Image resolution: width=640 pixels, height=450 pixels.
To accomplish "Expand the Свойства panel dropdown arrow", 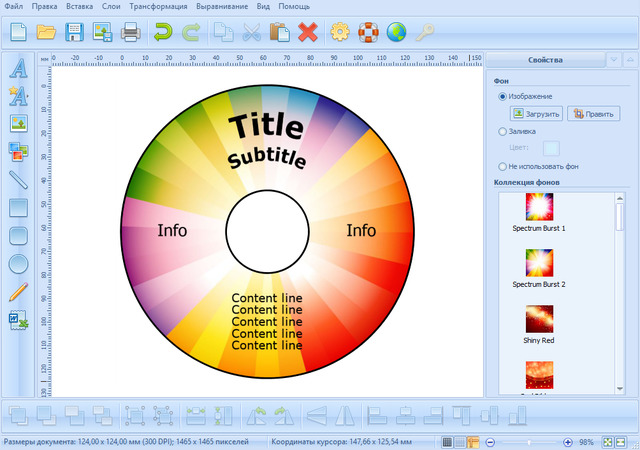I will (x=613, y=60).
